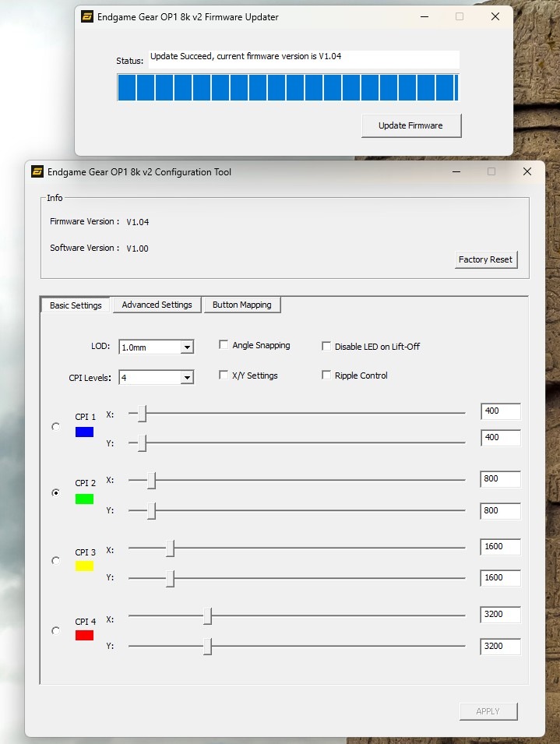Click the CPI 3 X value field 1600

(x=501, y=547)
